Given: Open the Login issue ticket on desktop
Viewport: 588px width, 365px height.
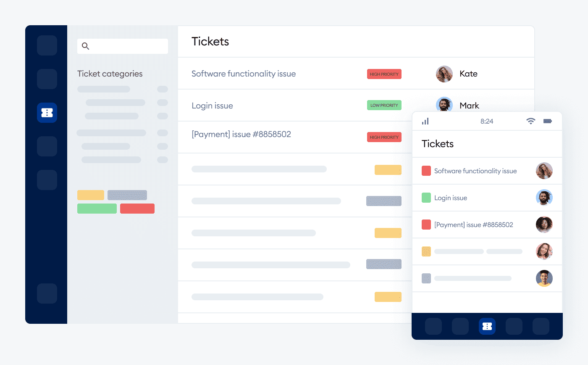Looking at the screenshot, I should (212, 106).
